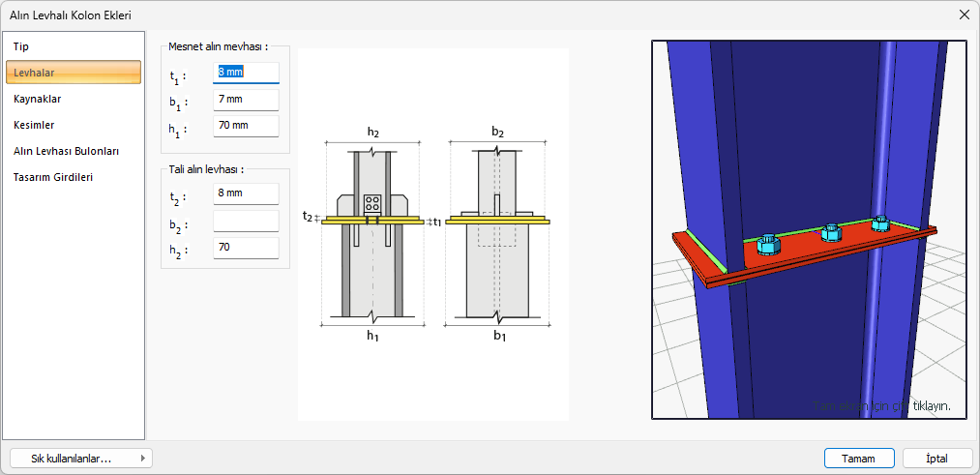Click the middle bolt in the 3D preview
980x475 pixels.
829,233
